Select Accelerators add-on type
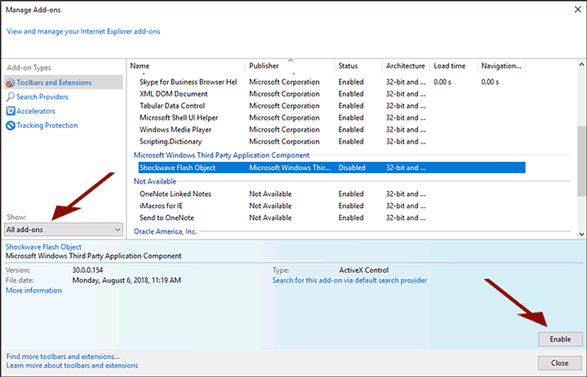The width and height of the screenshot is (587, 377). tap(36, 111)
